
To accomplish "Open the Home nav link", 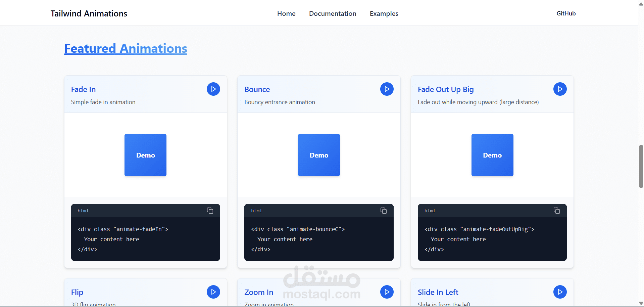I will tap(286, 13).
